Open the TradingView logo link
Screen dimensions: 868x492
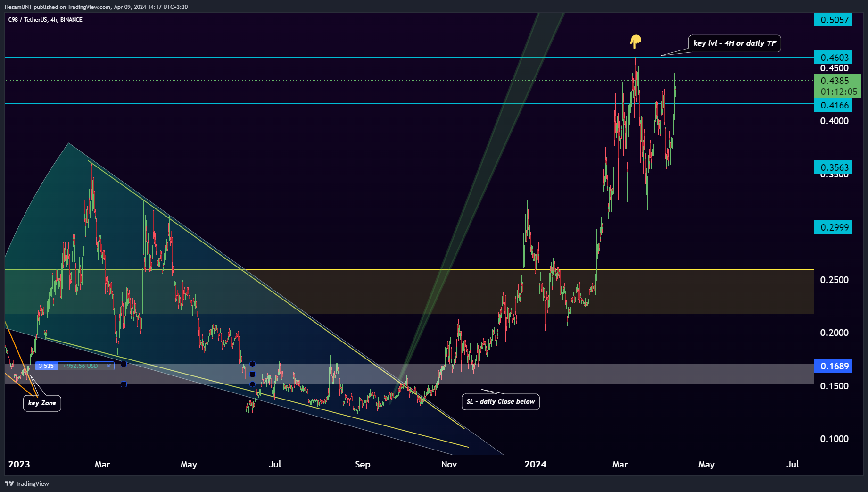27,484
